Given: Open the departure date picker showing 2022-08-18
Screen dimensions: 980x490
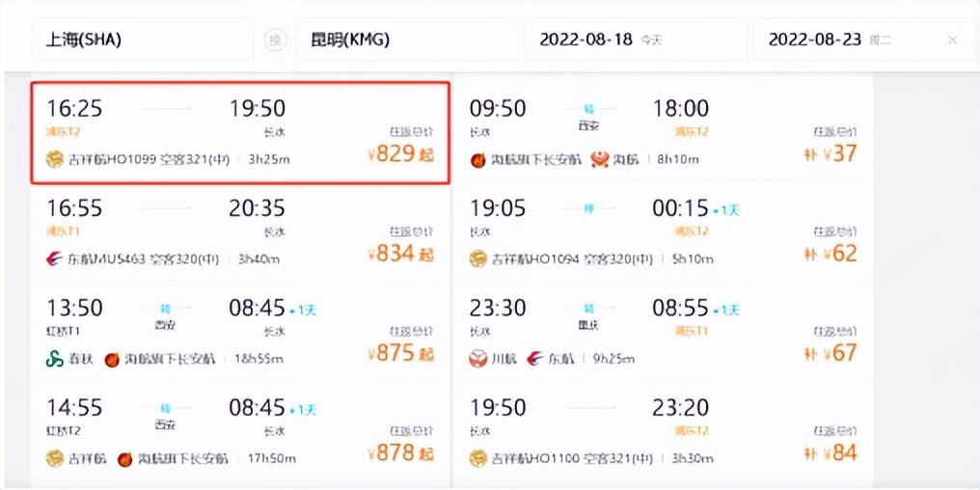Looking at the screenshot, I should pyautogui.click(x=635, y=41).
